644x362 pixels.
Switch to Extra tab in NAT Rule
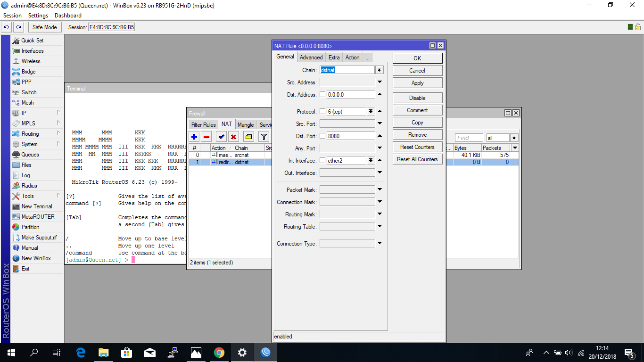coord(334,58)
